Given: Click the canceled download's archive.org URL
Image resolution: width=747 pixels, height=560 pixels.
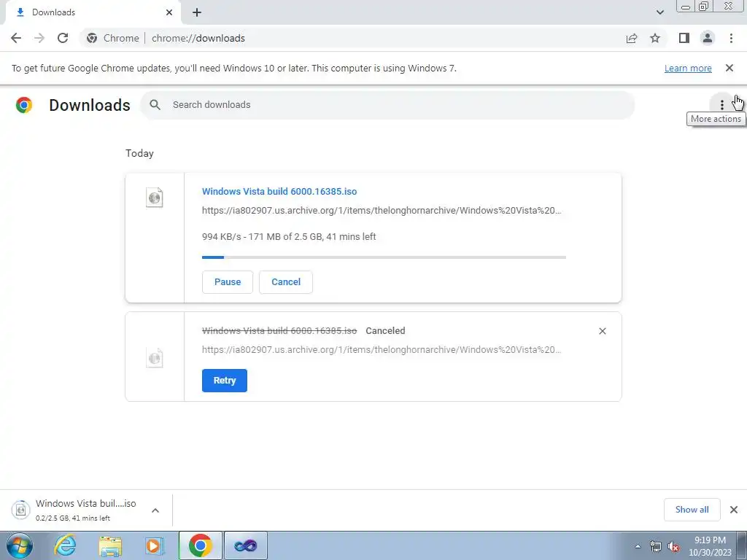Looking at the screenshot, I should [x=382, y=349].
